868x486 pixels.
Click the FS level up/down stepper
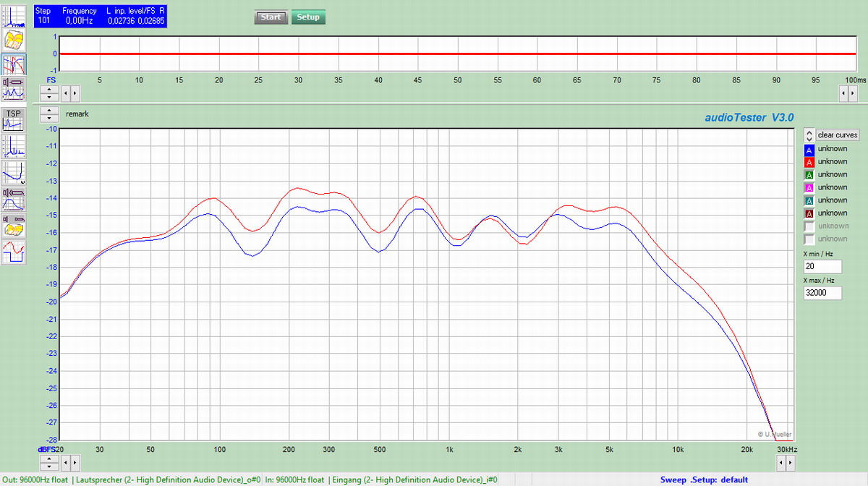(48, 93)
